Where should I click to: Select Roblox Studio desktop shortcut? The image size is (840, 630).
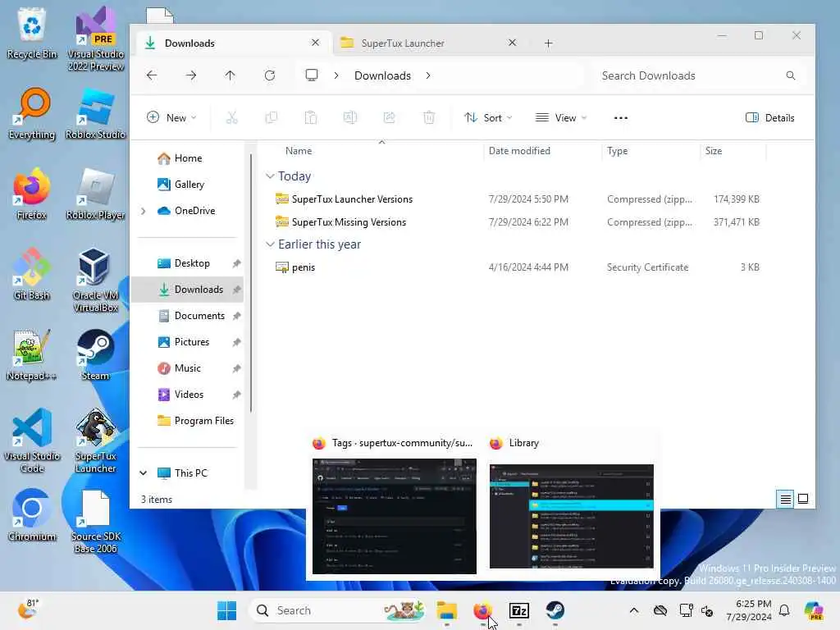tap(95, 114)
